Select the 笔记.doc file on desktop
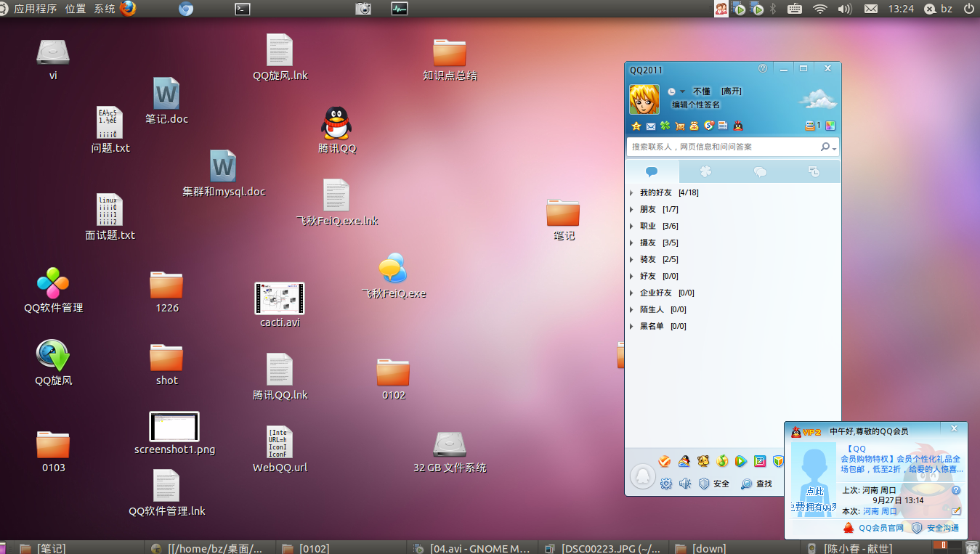 (x=166, y=101)
